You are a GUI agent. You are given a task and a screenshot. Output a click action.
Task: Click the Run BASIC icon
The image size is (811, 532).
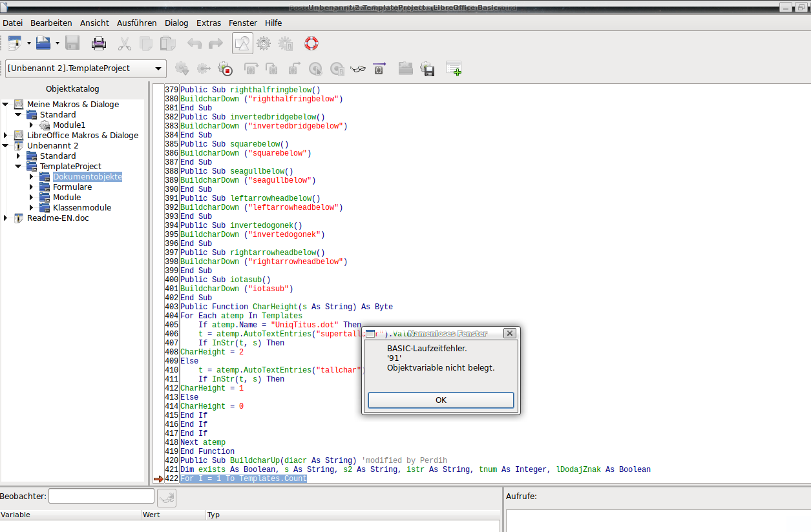click(204, 68)
